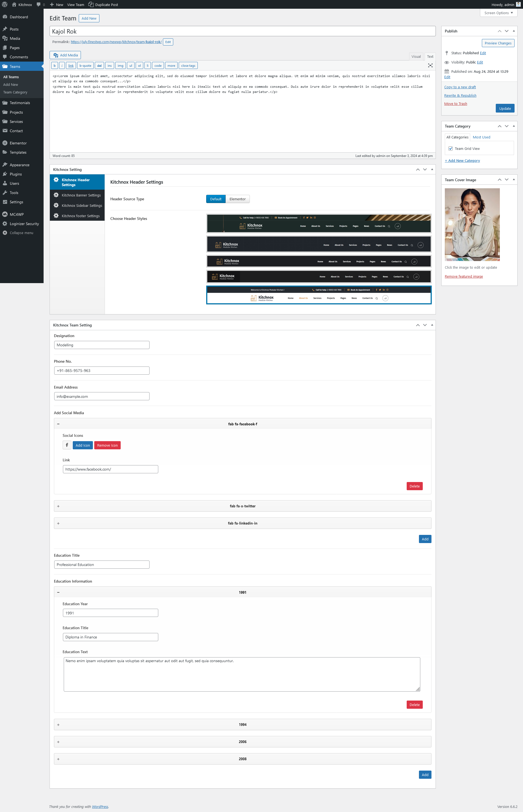Switch to Most Used categories tab
The width and height of the screenshot is (523, 812).
(481, 137)
